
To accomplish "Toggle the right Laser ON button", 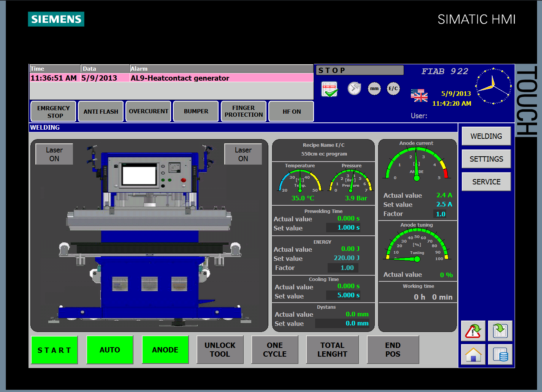I will [243, 154].
